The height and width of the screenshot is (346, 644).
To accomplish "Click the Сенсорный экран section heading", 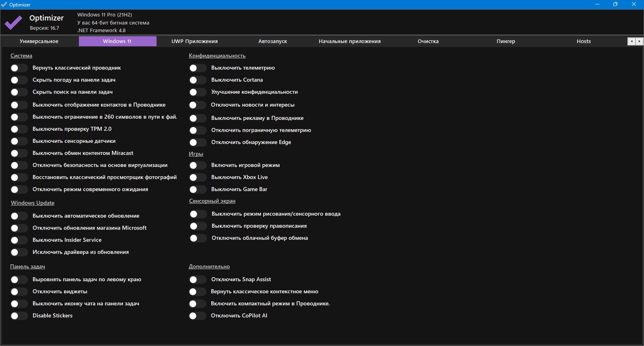I will pyautogui.click(x=212, y=201).
